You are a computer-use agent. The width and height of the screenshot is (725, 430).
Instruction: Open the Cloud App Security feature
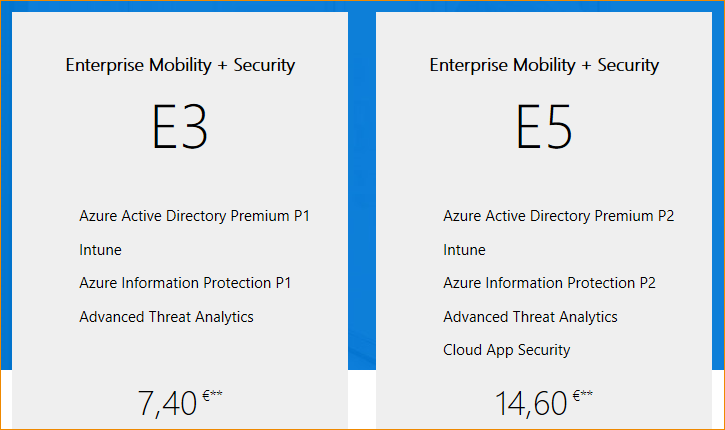[506, 350]
